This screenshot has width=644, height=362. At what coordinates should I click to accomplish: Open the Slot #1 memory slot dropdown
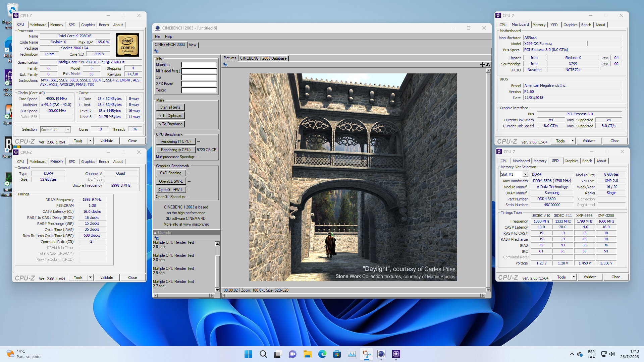(525, 174)
